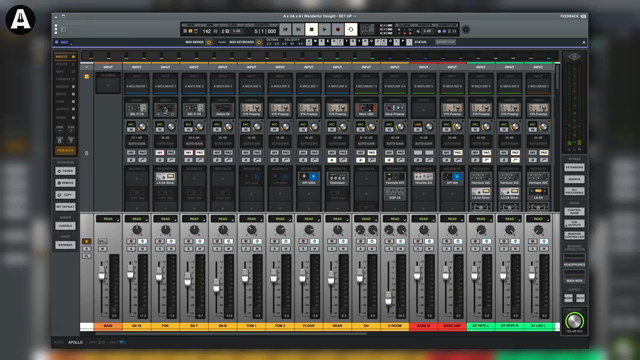
Task: Click the pan knob on SN T channel
Action: [x=194, y=230]
